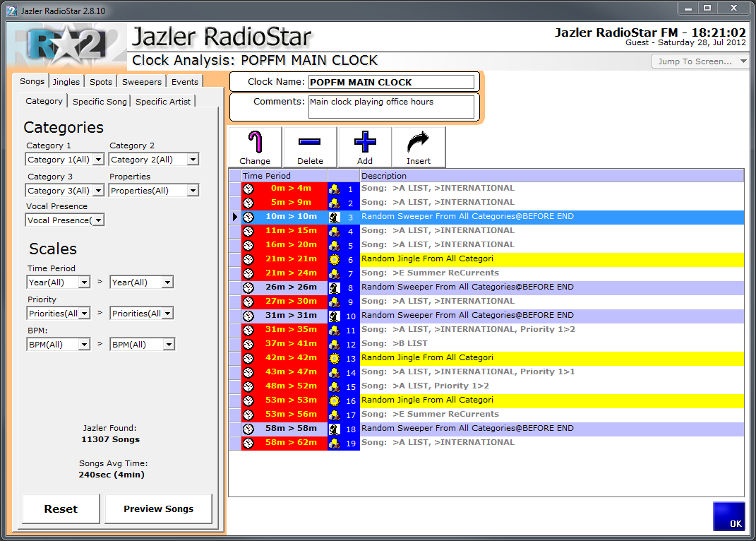Select the Specific Song sub-tab
This screenshot has height=541, width=756.
click(x=100, y=101)
